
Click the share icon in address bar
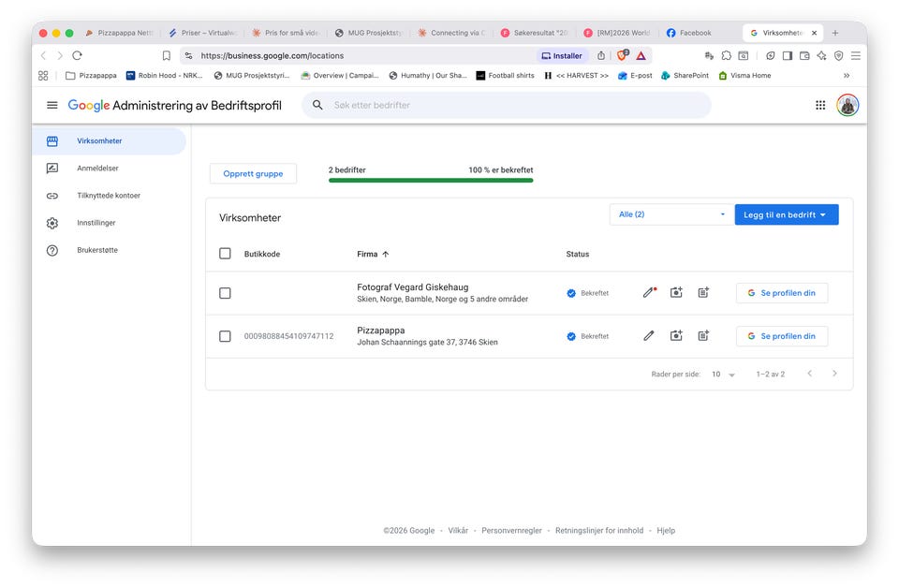(601, 55)
